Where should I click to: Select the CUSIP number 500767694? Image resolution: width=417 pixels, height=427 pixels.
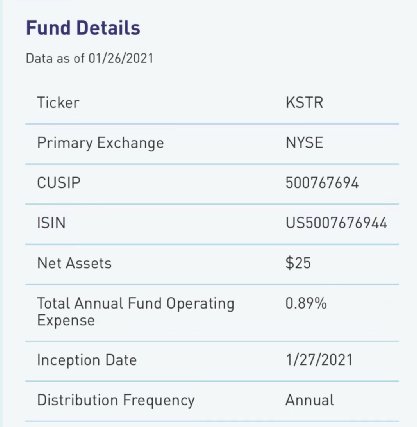(322, 183)
